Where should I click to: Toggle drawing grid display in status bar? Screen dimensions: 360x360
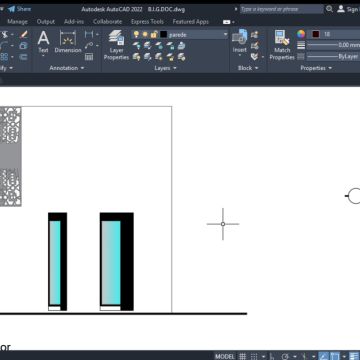243,356
